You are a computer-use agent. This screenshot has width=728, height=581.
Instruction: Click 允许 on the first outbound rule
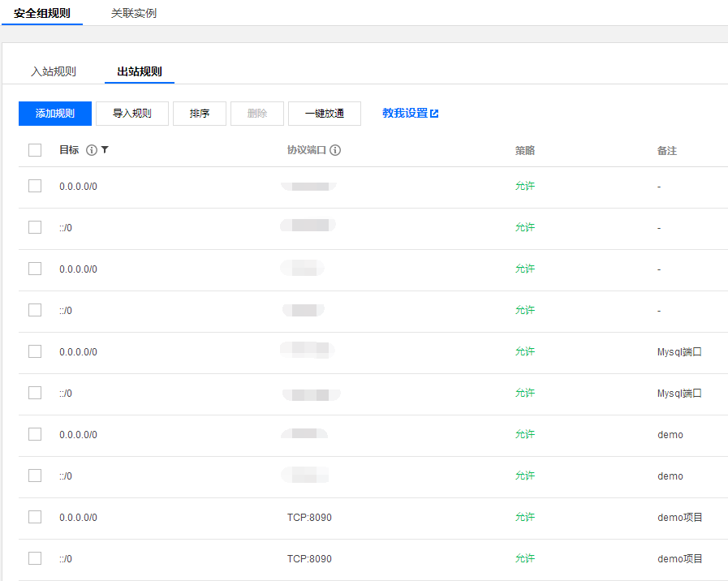[524, 186]
